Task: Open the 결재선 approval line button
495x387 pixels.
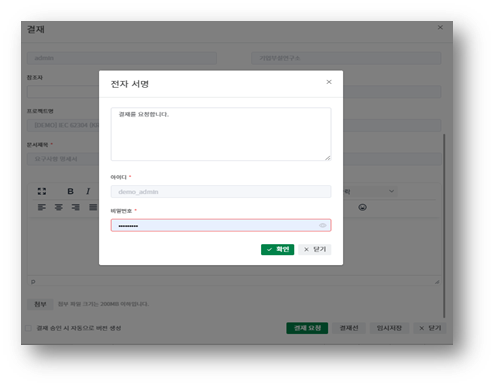Action: click(x=349, y=328)
